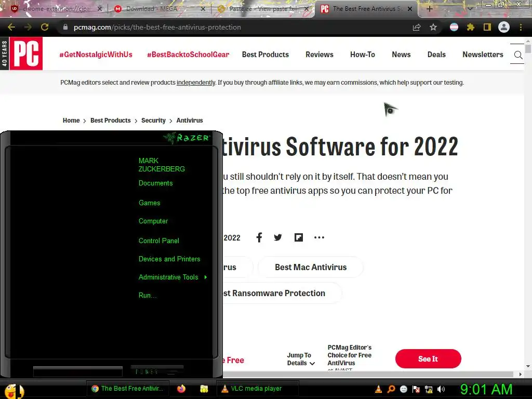
Task: Close The Best Free Antivirus tab
Action: tap(410, 9)
